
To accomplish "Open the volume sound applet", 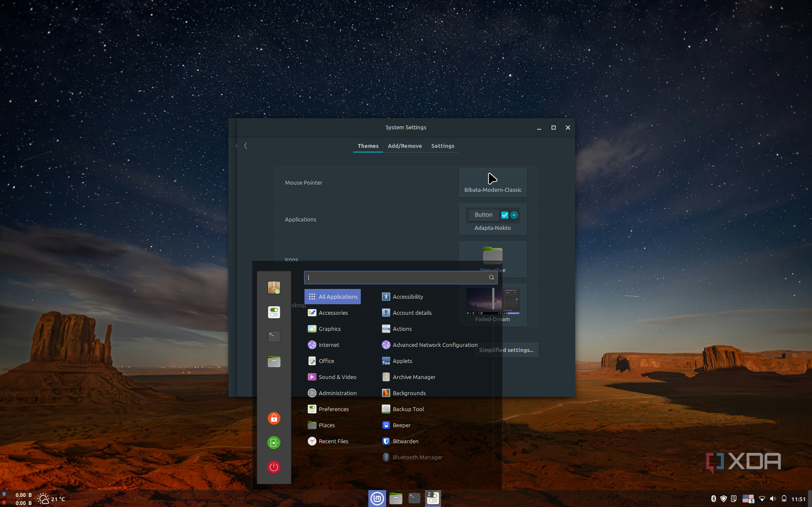I will click(x=773, y=499).
